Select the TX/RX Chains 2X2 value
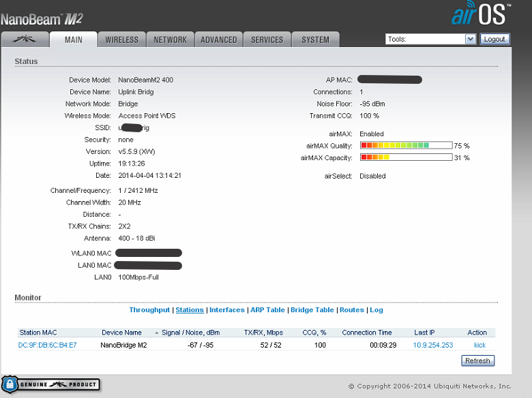 pos(124,226)
